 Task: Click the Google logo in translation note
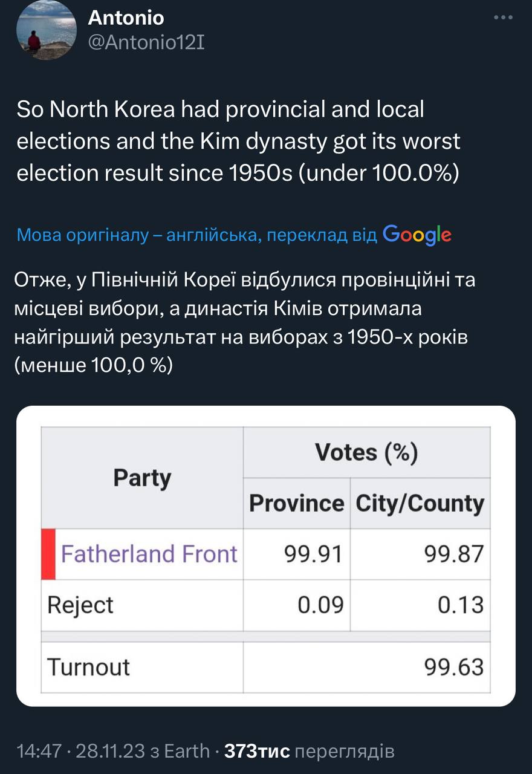click(x=417, y=235)
